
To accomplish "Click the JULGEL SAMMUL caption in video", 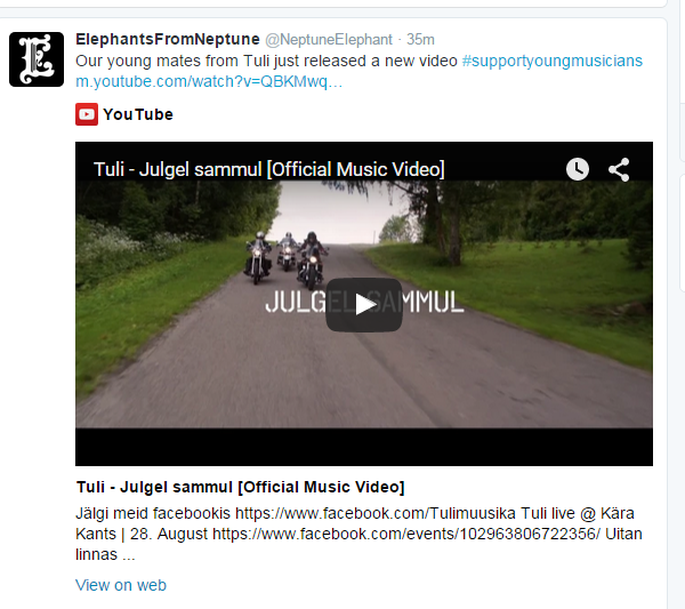I will point(364,302).
